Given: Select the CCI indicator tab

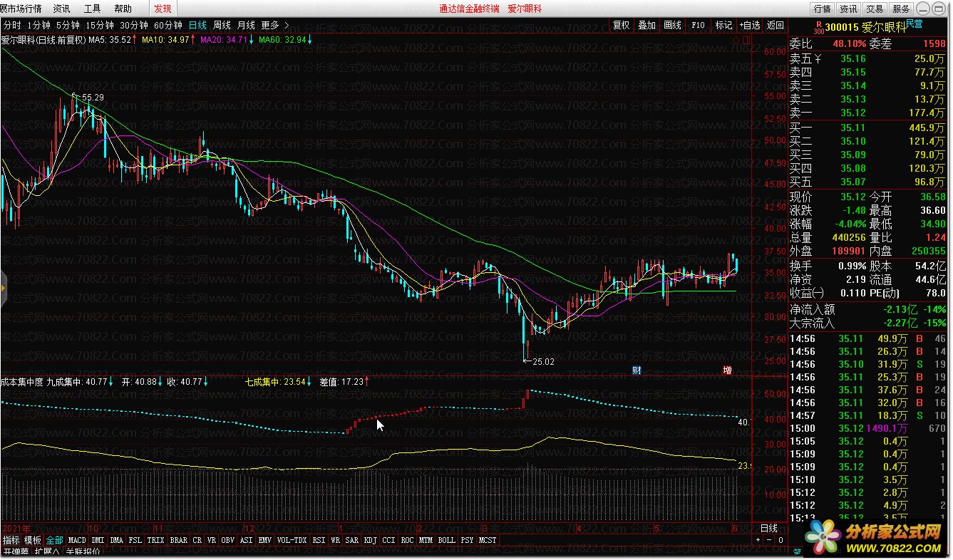Looking at the screenshot, I should point(388,540).
